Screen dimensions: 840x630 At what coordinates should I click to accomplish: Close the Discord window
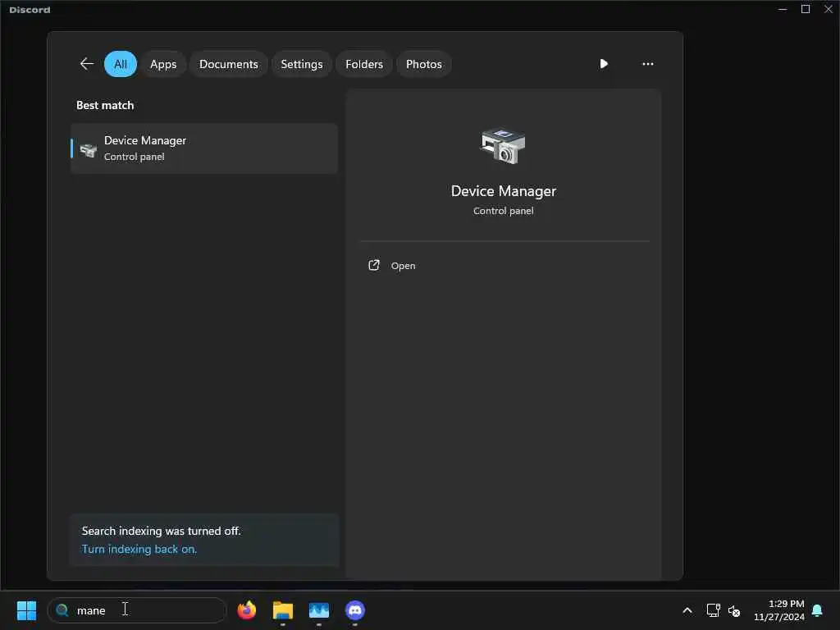(829, 9)
